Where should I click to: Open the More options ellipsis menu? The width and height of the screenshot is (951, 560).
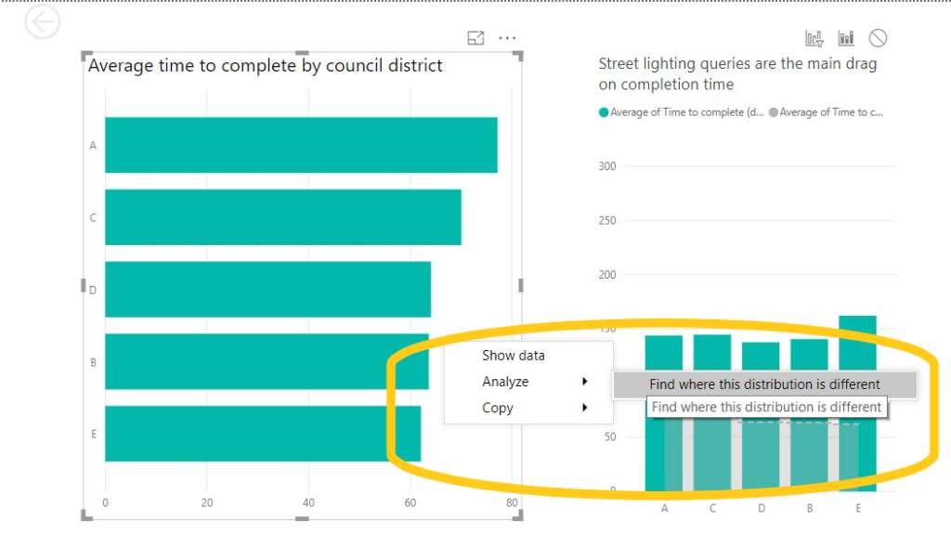[x=507, y=38]
